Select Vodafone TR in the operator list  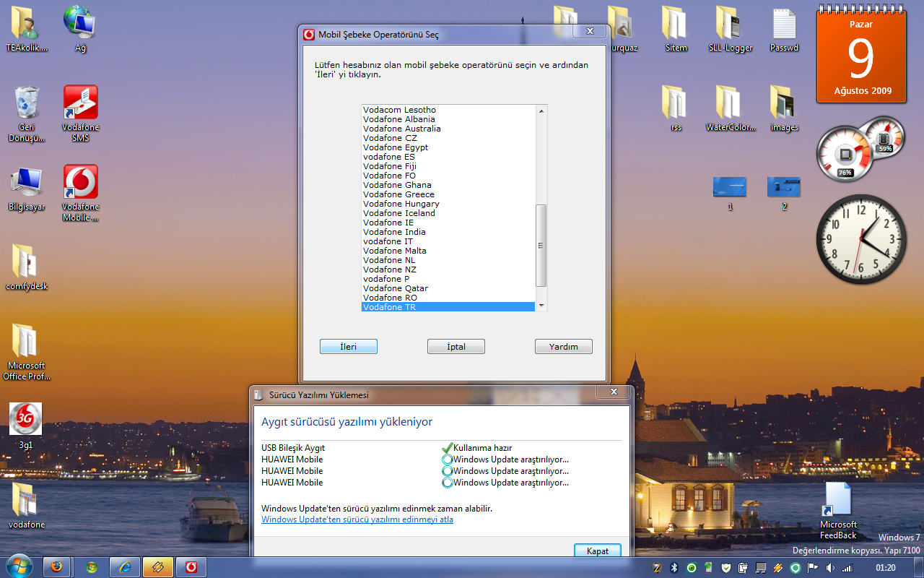448,307
